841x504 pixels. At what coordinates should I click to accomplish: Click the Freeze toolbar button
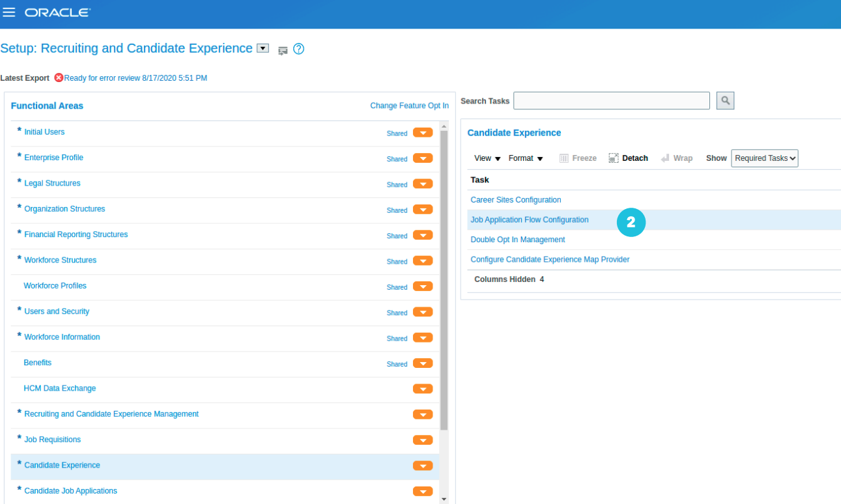point(578,158)
